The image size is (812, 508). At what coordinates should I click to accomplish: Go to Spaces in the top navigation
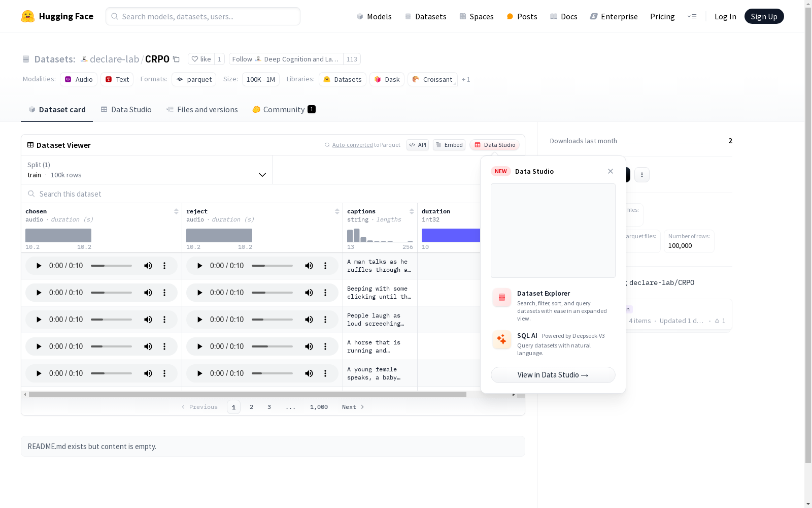[x=477, y=16]
